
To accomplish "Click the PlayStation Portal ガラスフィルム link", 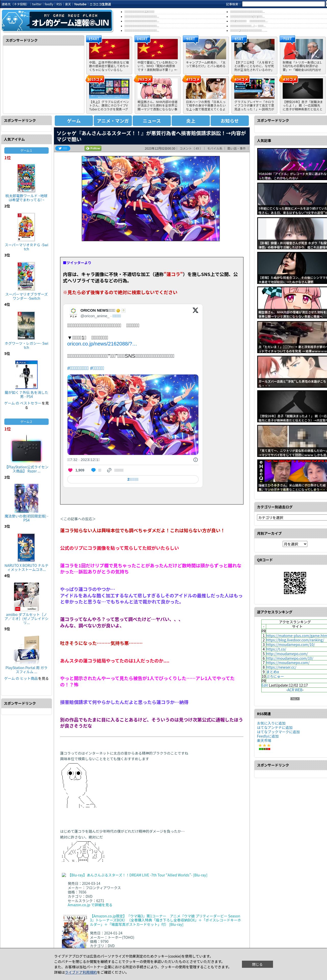I will point(26,670).
